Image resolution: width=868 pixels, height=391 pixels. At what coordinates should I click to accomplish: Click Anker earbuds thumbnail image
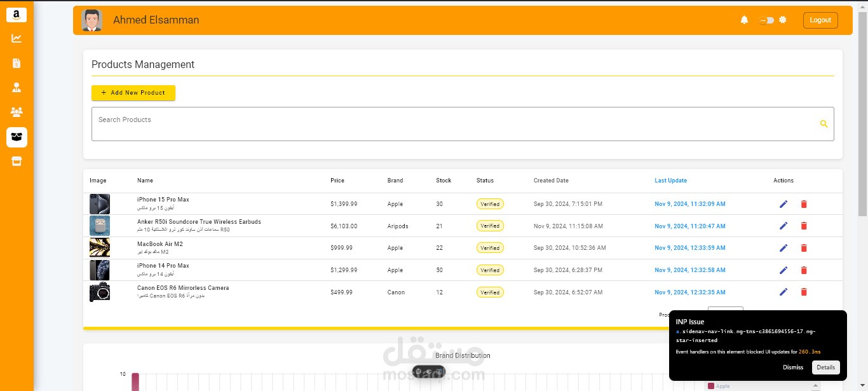click(100, 226)
